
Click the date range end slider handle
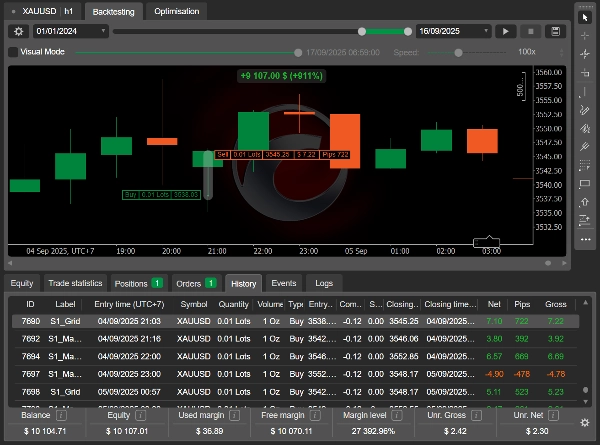tap(408, 32)
